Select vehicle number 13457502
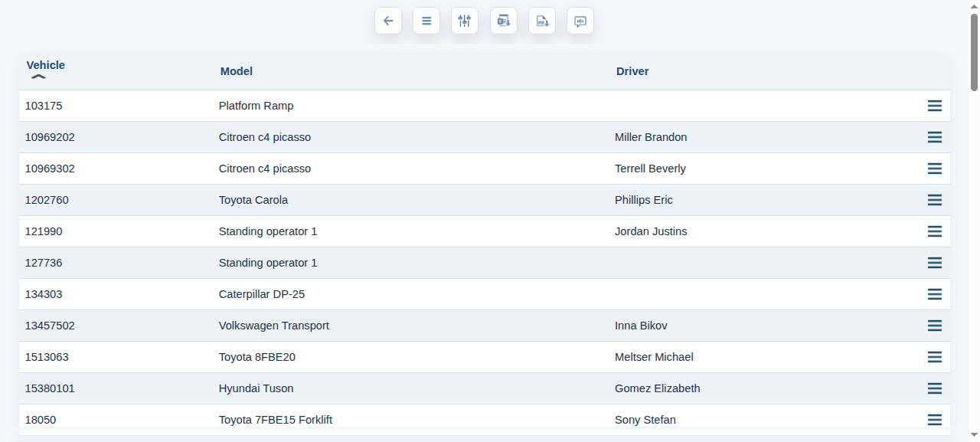 click(50, 326)
